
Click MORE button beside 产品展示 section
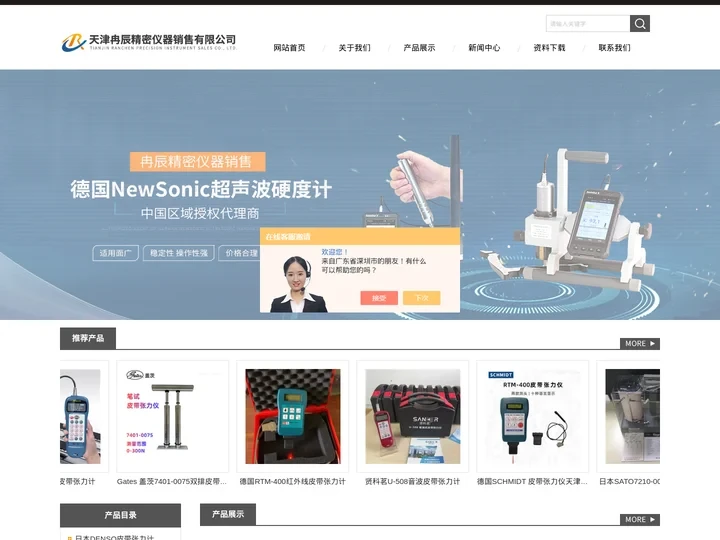click(x=640, y=519)
